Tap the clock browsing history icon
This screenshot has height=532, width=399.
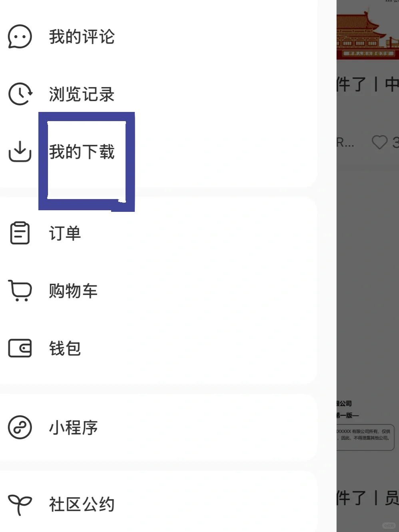(20, 94)
